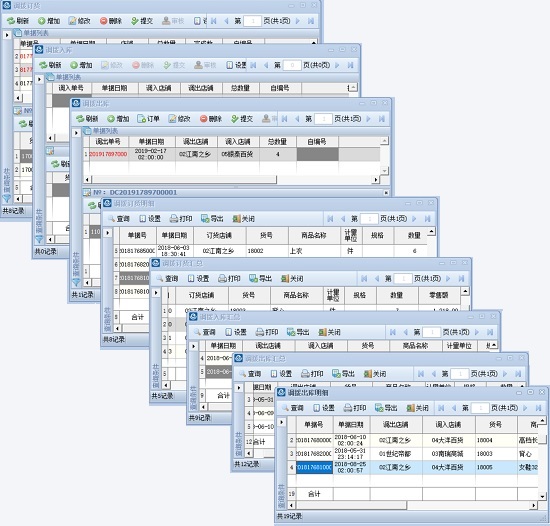Screen dimensions: 550x526
Task: Click 查询 search in 调拨出库明细 window
Action: [293, 408]
